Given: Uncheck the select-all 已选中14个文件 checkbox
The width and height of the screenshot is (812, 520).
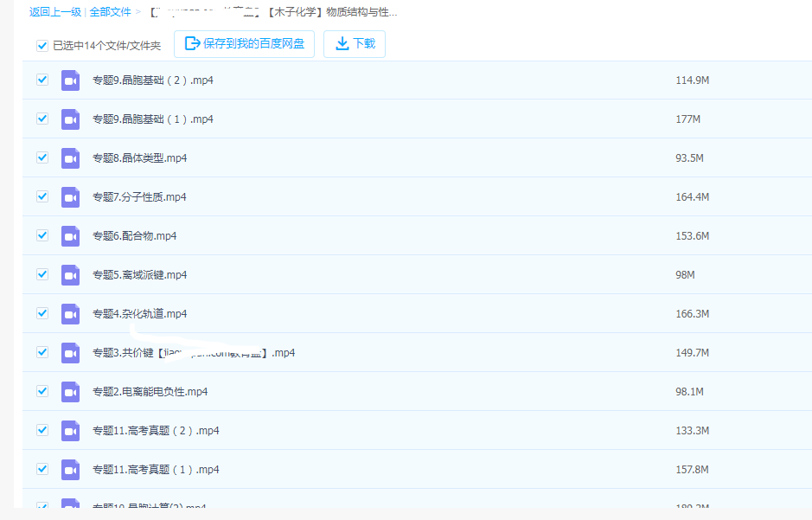Looking at the screenshot, I should tap(42, 46).
